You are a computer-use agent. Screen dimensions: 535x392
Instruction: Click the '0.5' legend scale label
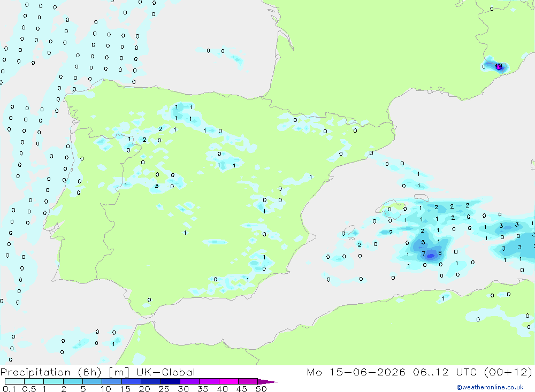click(x=29, y=389)
